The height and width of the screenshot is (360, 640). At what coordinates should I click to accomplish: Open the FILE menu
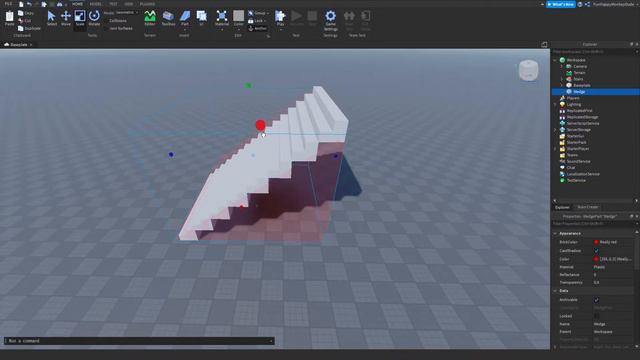point(8,4)
